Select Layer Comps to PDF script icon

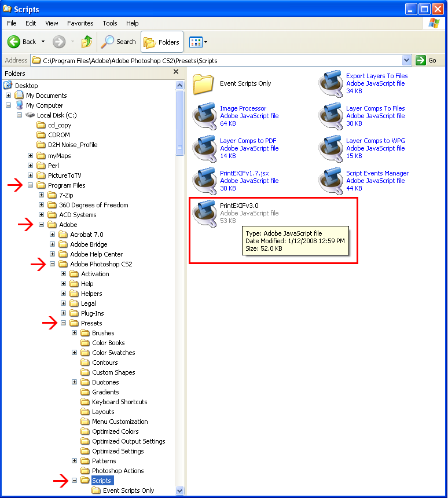[x=205, y=148]
